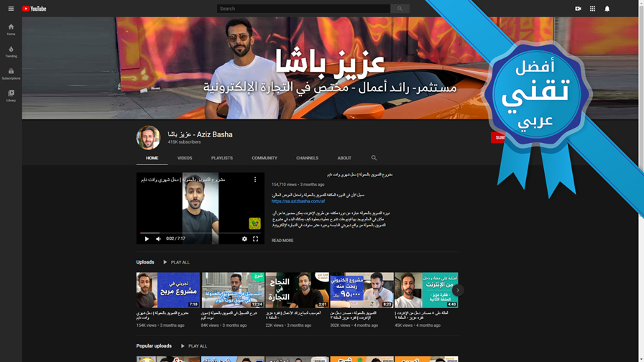Click the Aziz Basha channel avatar
Viewport: 644px width, 362px height.
[x=148, y=137]
